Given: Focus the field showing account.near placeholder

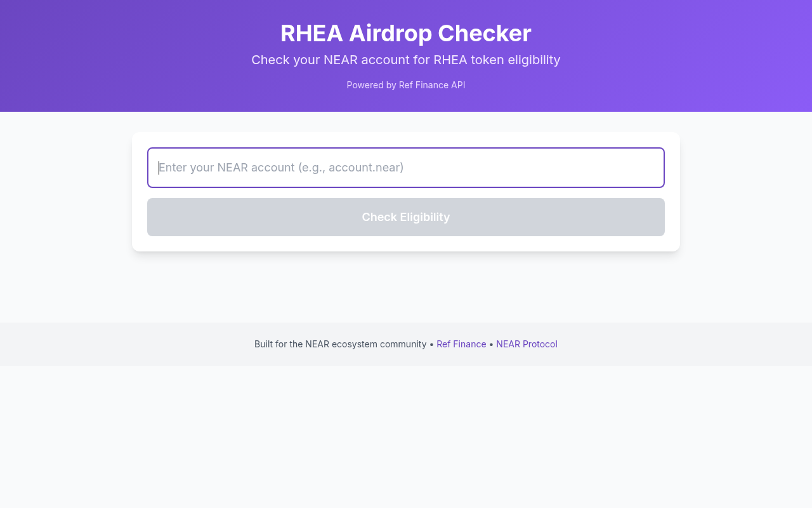Looking at the screenshot, I should click(405, 168).
